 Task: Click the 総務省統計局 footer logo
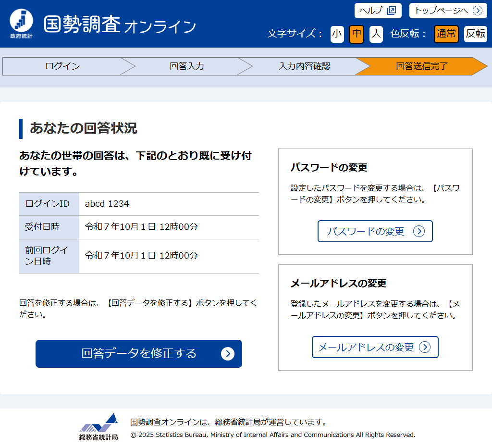[x=98, y=427]
